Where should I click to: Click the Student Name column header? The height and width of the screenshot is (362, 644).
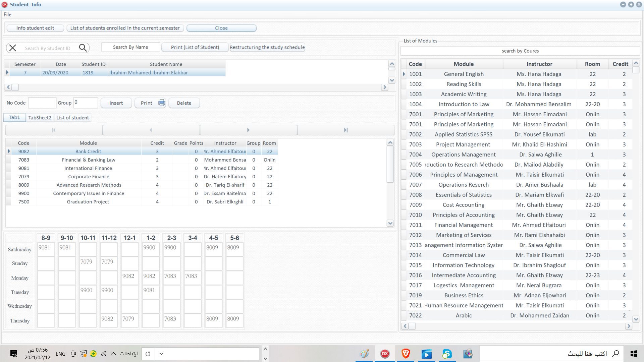pos(166,64)
